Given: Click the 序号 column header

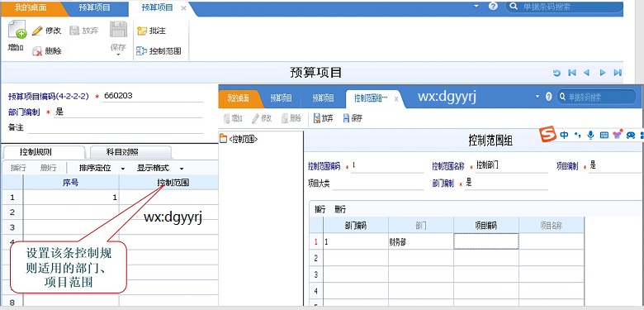Looking at the screenshot, I should click(71, 183).
